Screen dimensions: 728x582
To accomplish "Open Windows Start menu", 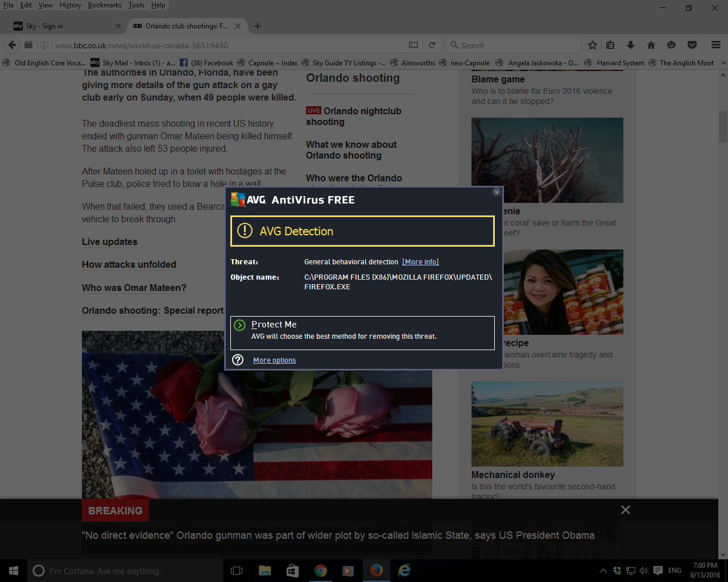I will [14, 571].
